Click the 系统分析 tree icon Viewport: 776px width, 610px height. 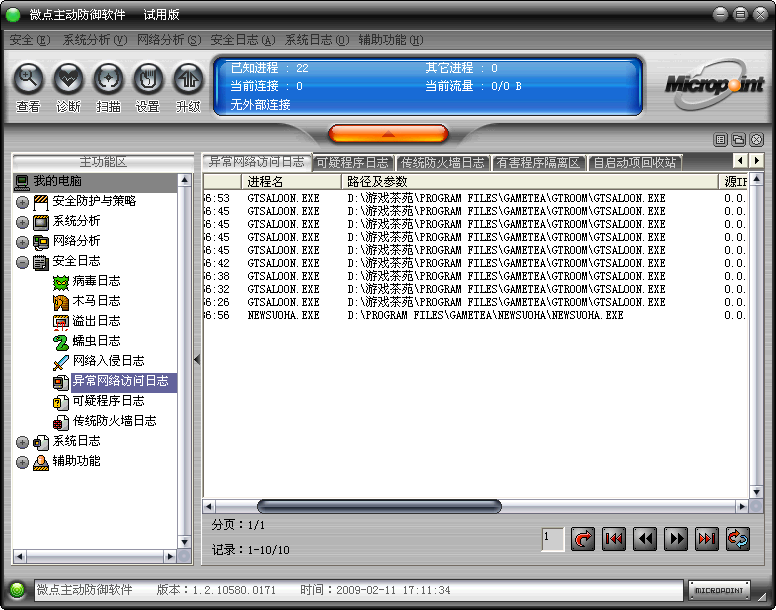[41, 222]
